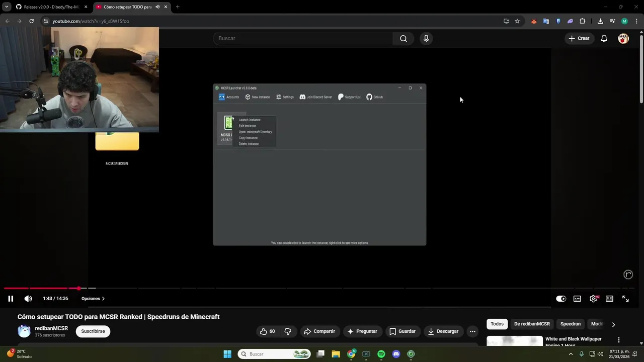Switch to theater mode

click(x=609, y=299)
